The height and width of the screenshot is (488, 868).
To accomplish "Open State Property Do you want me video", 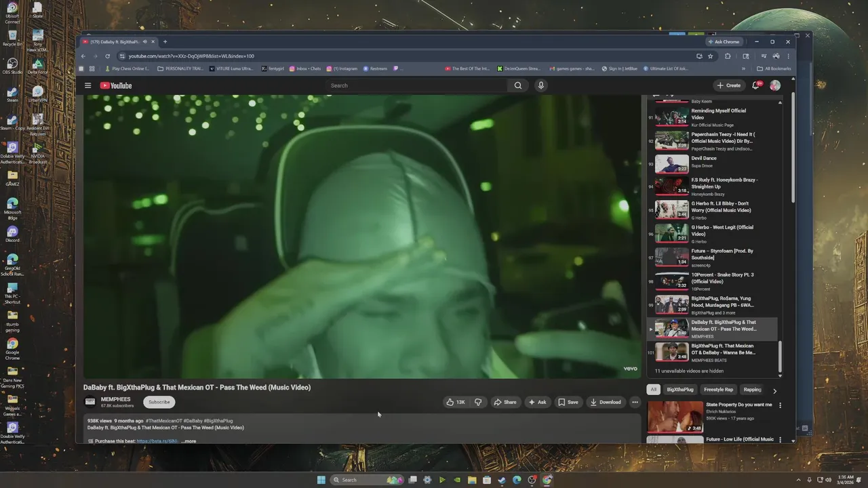I will (709, 416).
